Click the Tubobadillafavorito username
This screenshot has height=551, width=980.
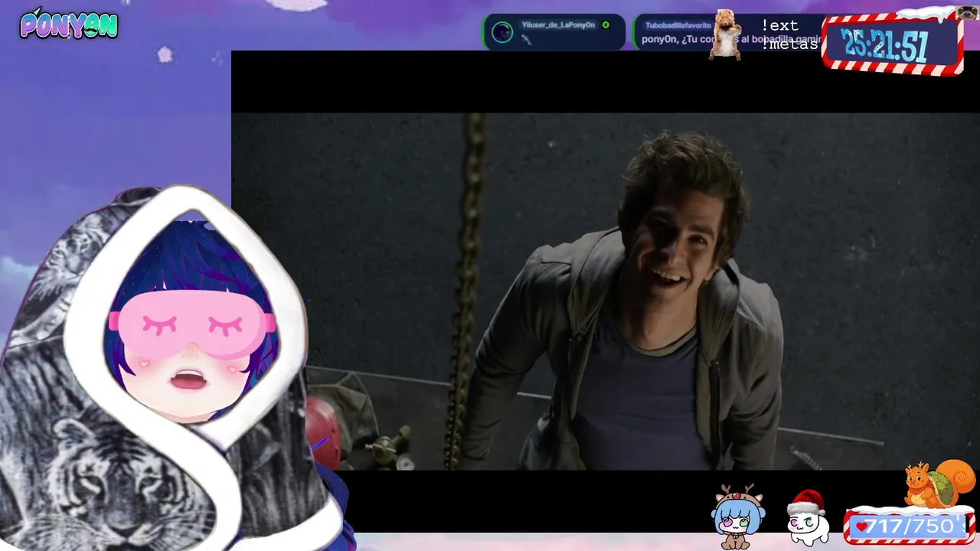678,25
